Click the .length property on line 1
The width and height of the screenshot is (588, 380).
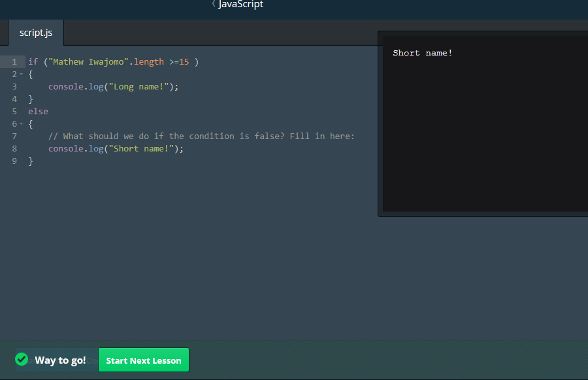coord(146,62)
